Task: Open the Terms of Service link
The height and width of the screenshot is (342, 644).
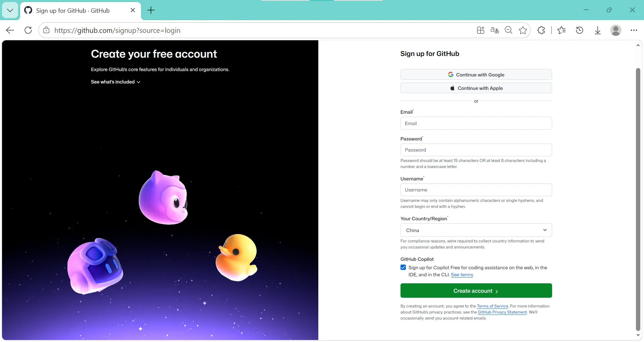Action: pyautogui.click(x=492, y=306)
